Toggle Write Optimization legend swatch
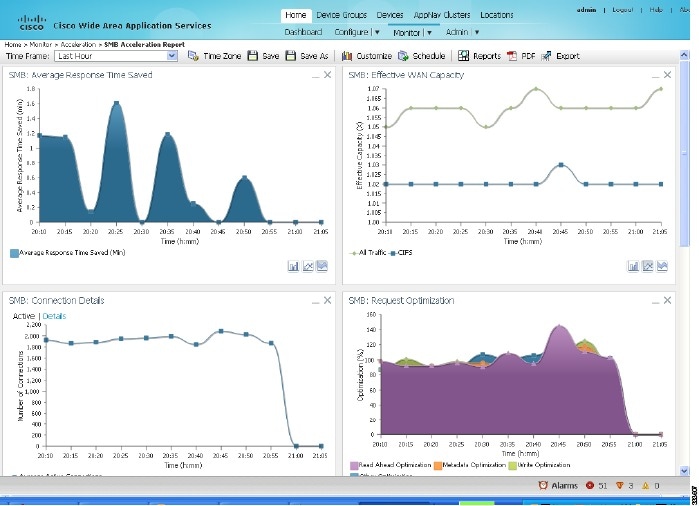This screenshot has width=699, height=506. (x=513, y=465)
